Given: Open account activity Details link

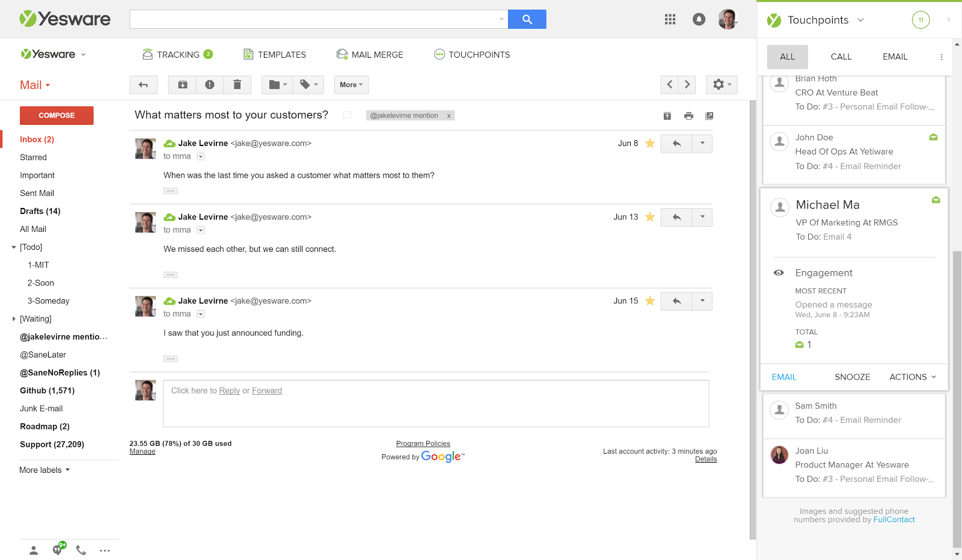Looking at the screenshot, I should (x=706, y=459).
